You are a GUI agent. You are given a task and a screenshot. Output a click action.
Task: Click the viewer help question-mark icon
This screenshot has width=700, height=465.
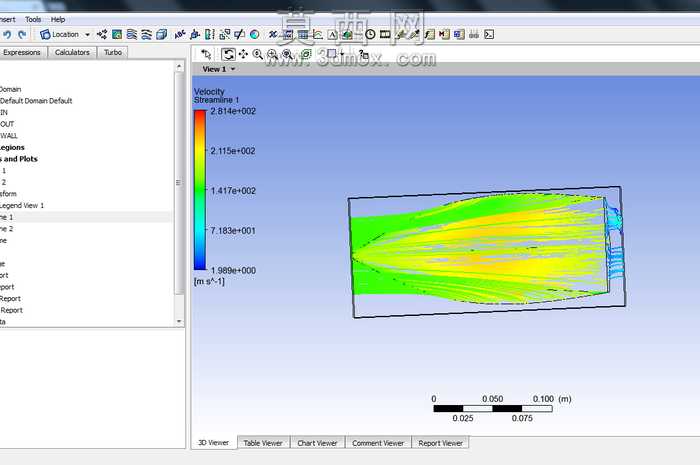363,54
